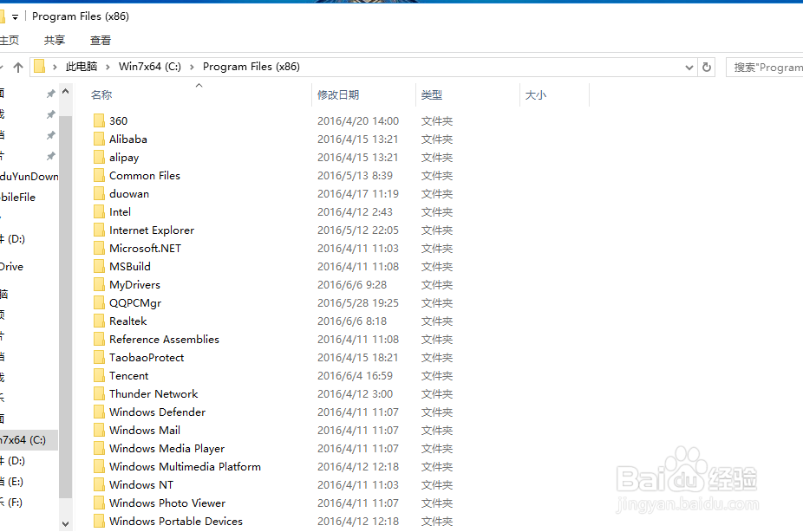Select the Windows Photo Viewer folder name
Viewport: 803px width, 532px height.
point(167,503)
